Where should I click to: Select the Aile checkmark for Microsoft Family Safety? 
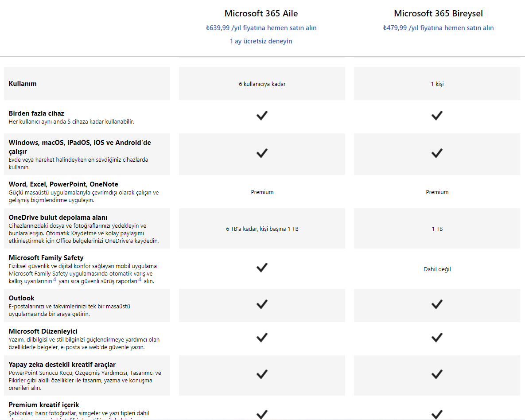pos(262,268)
